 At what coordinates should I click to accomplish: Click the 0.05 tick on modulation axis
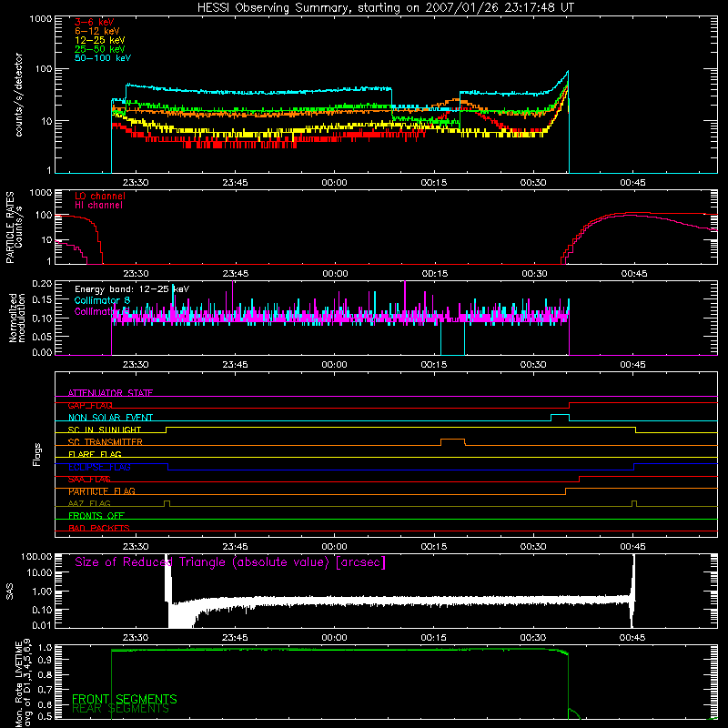click(42, 336)
